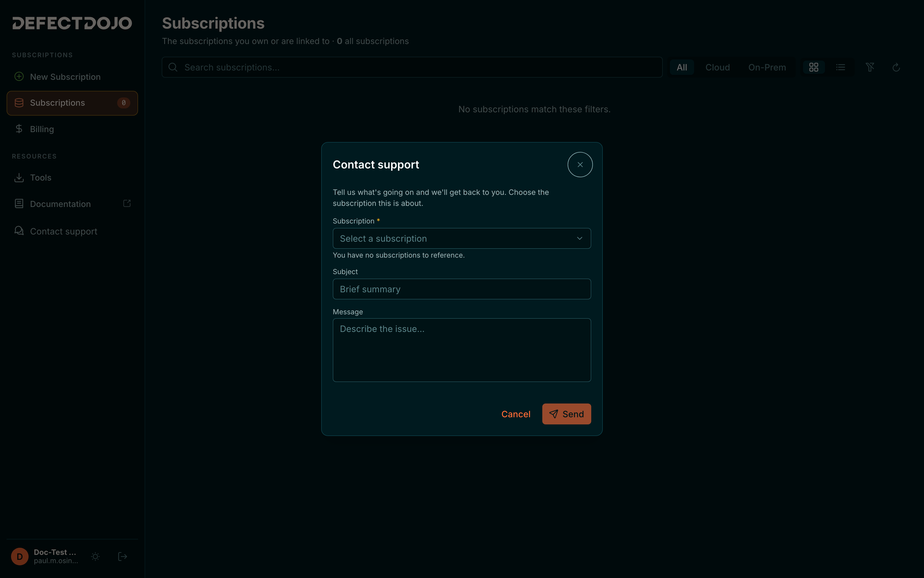Click the Billing dollar icon
The image size is (924, 578).
19,129
